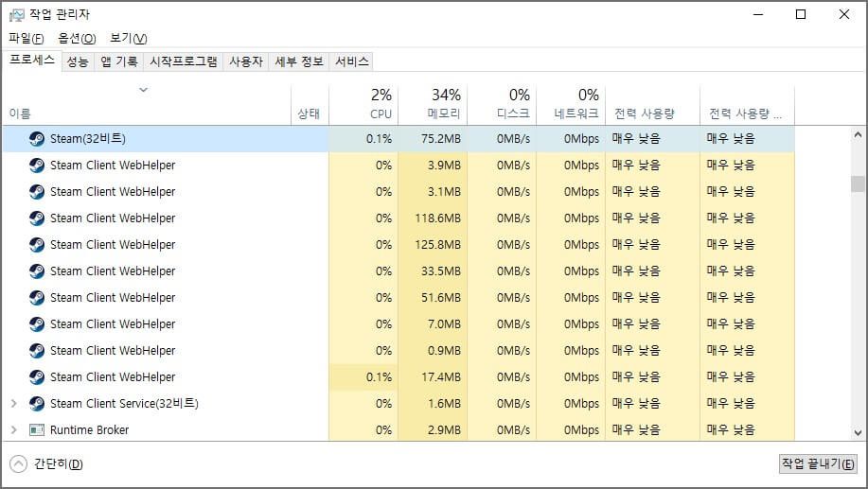Click the Runtime Broker name text
Screen dimensions: 868x489
pyautogui.click(x=89, y=429)
